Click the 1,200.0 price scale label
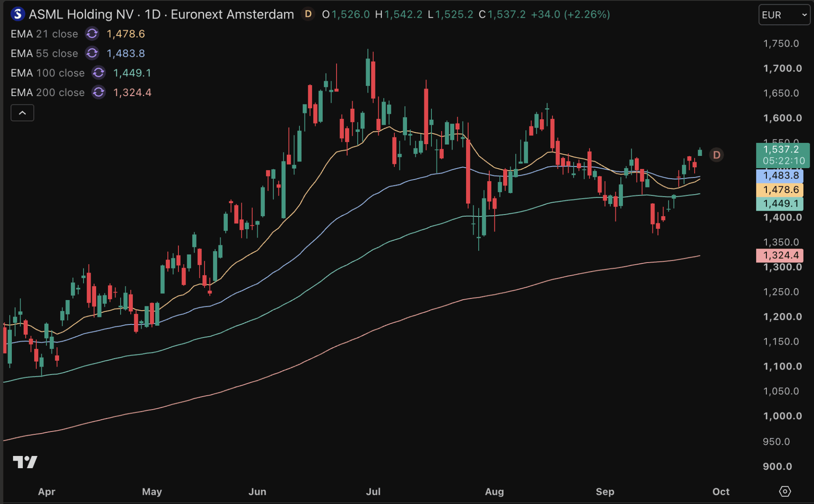 coord(782,316)
